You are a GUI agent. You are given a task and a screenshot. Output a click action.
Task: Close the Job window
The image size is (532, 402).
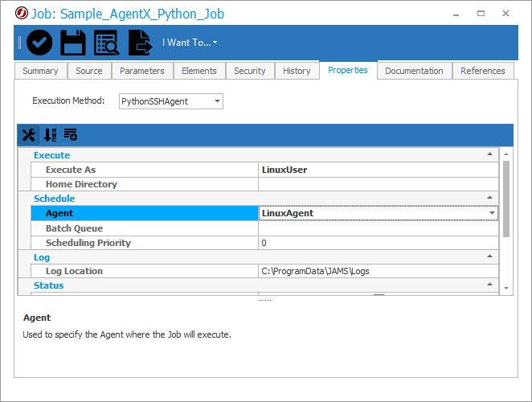click(x=505, y=14)
